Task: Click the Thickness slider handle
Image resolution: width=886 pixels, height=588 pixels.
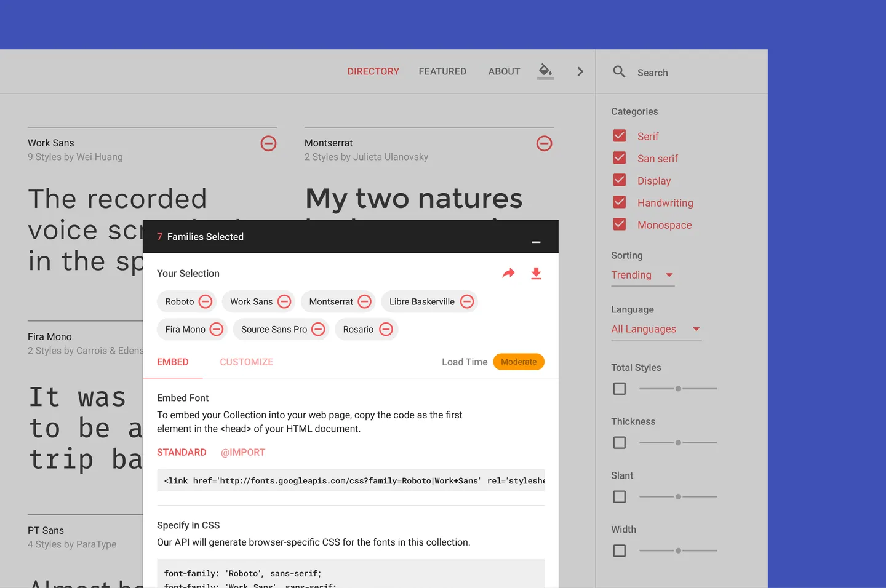Action: [x=678, y=443]
